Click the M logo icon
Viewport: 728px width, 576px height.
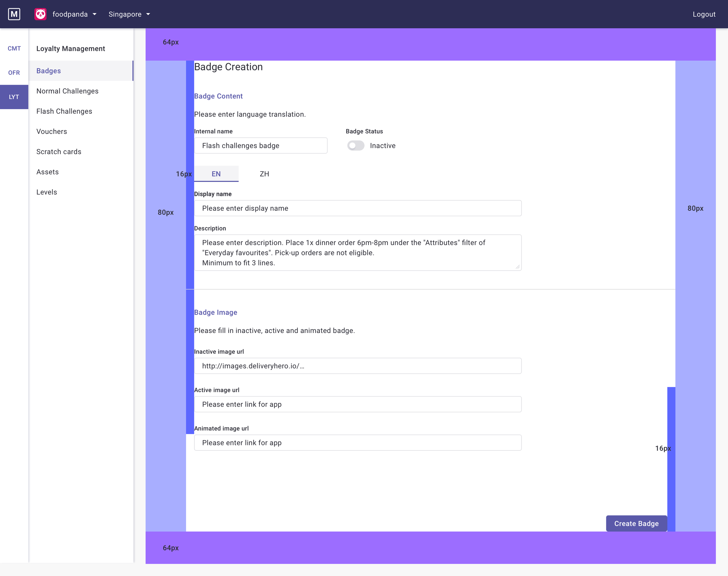click(x=14, y=14)
